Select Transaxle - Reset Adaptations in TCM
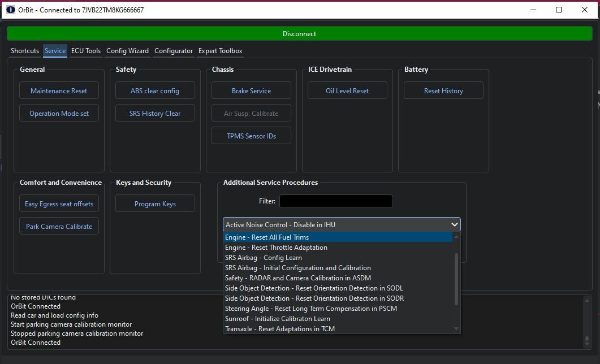 point(279,329)
